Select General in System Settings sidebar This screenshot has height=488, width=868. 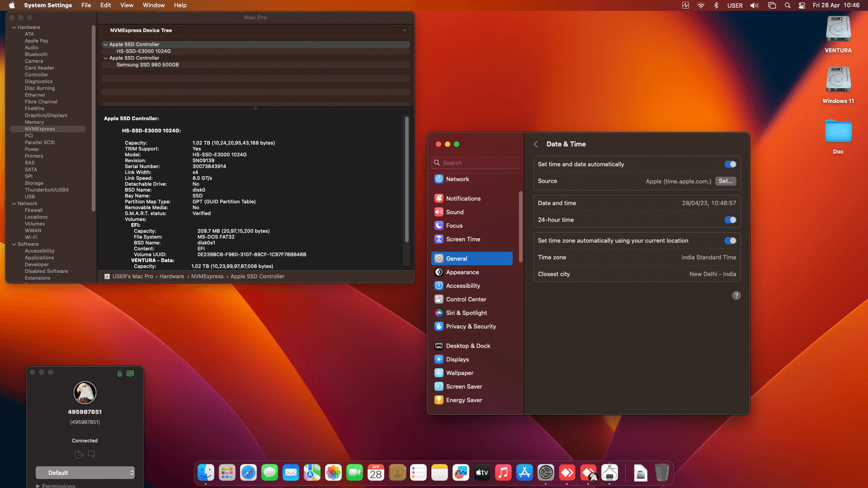coord(472,258)
